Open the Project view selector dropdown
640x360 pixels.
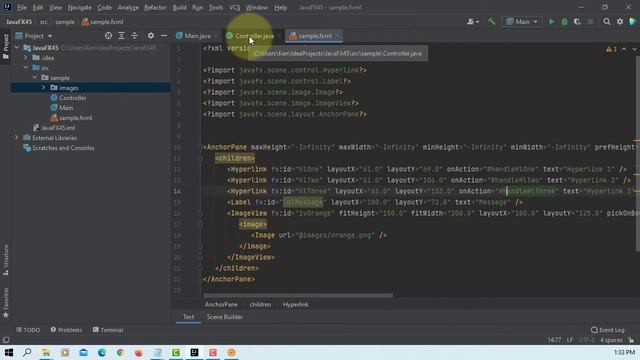point(34,36)
